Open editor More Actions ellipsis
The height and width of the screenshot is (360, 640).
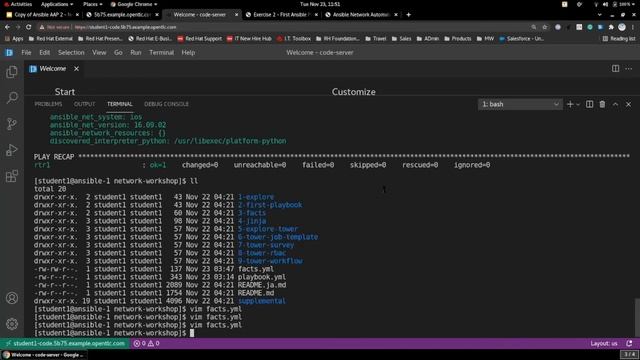(629, 69)
